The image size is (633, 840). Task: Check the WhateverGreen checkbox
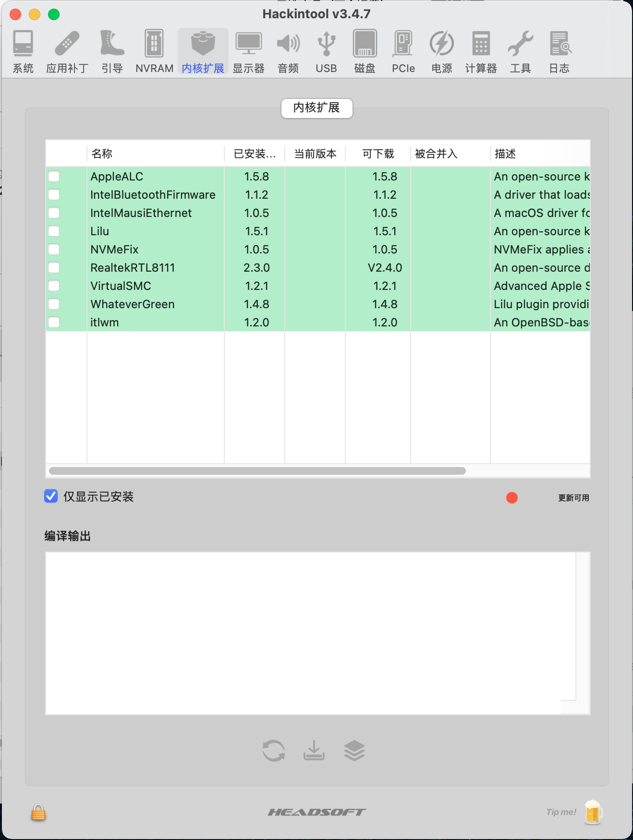point(54,304)
